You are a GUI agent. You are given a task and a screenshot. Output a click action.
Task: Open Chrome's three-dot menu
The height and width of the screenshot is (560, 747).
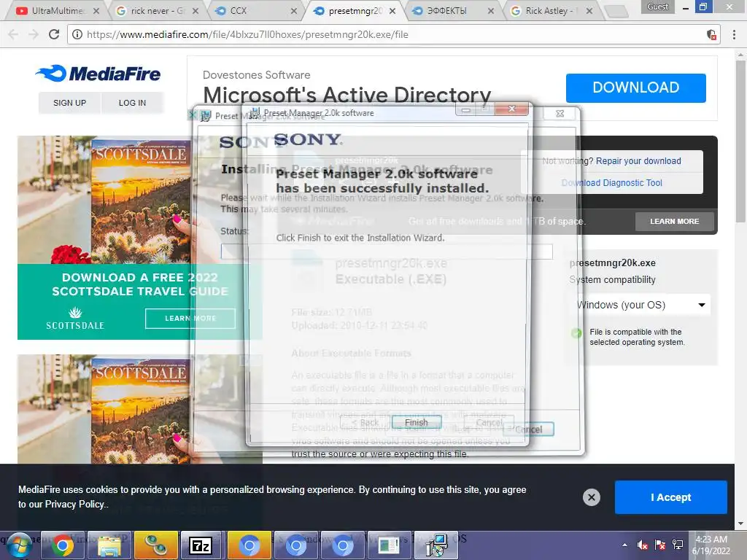pos(734,34)
